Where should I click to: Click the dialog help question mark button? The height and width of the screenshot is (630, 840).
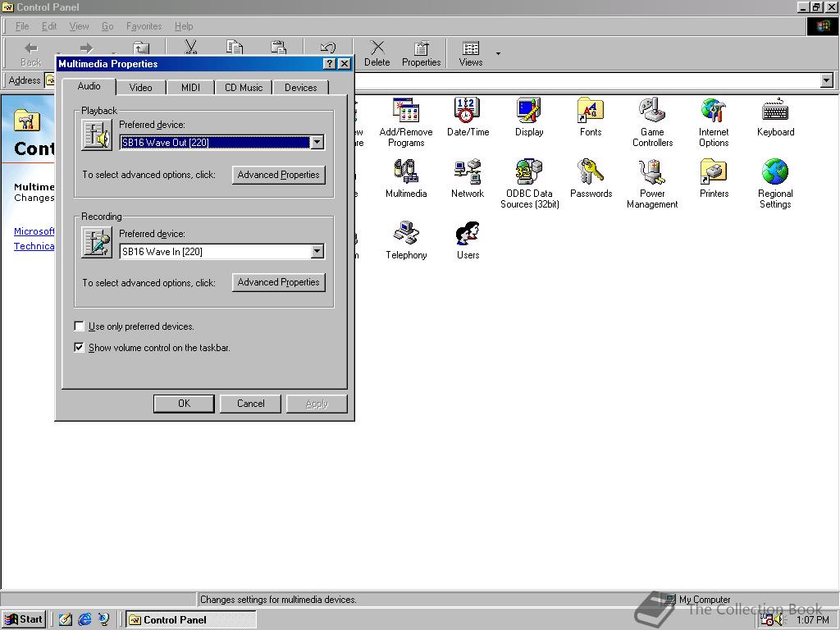click(330, 64)
